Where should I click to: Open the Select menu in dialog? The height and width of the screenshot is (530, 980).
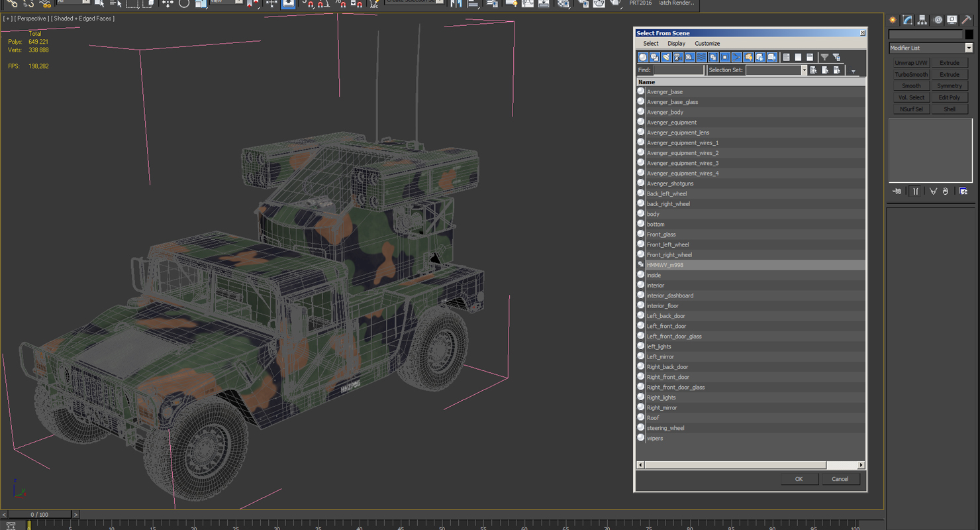[x=651, y=44]
